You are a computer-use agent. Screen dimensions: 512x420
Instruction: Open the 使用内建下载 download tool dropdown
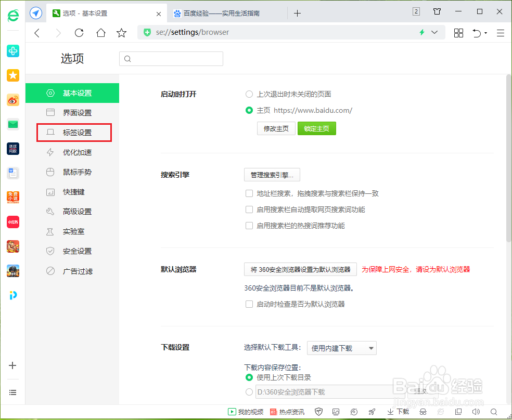click(x=341, y=348)
